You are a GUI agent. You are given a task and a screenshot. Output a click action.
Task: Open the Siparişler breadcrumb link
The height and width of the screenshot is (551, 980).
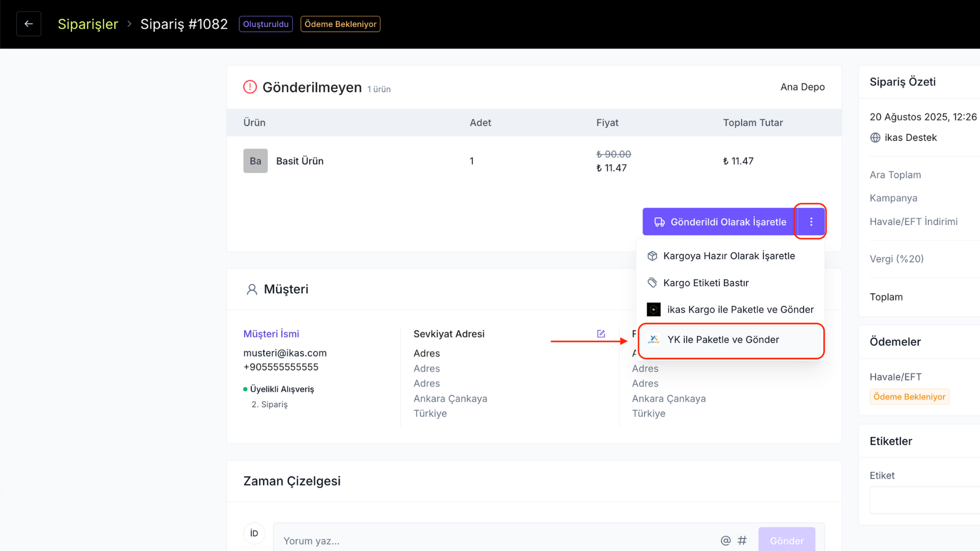pyautogui.click(x=88, y=24)
